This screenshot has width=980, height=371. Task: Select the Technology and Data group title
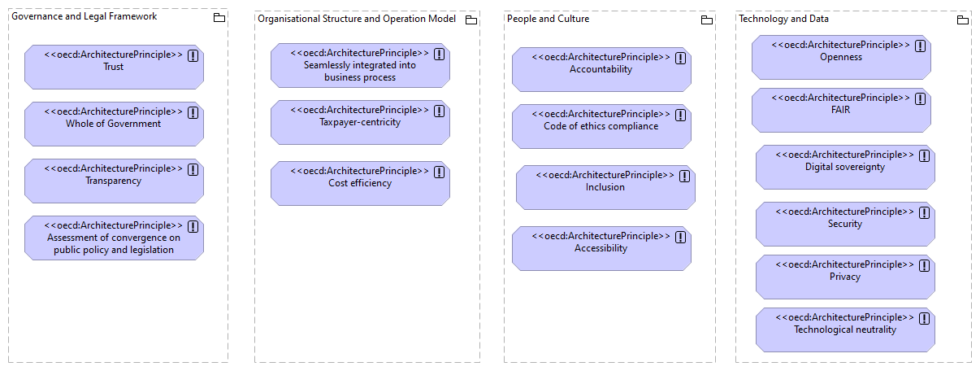click(784, 19)
